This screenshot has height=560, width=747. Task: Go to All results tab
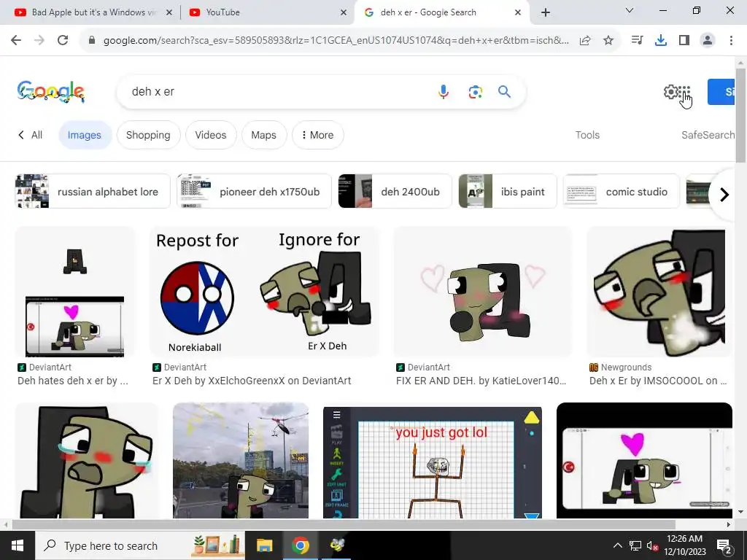pyautogui.click(x=31, y=135)
